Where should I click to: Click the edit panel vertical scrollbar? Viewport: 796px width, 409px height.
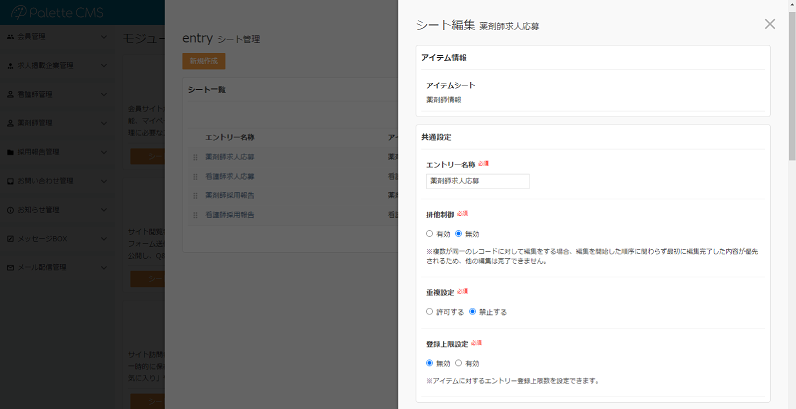point(792,86)
